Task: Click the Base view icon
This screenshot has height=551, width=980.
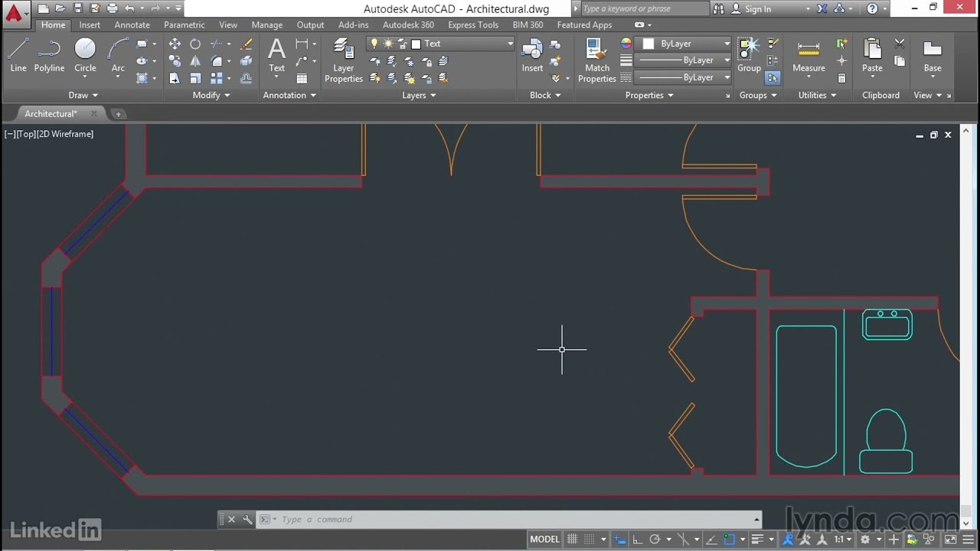Action: point(932,55)
